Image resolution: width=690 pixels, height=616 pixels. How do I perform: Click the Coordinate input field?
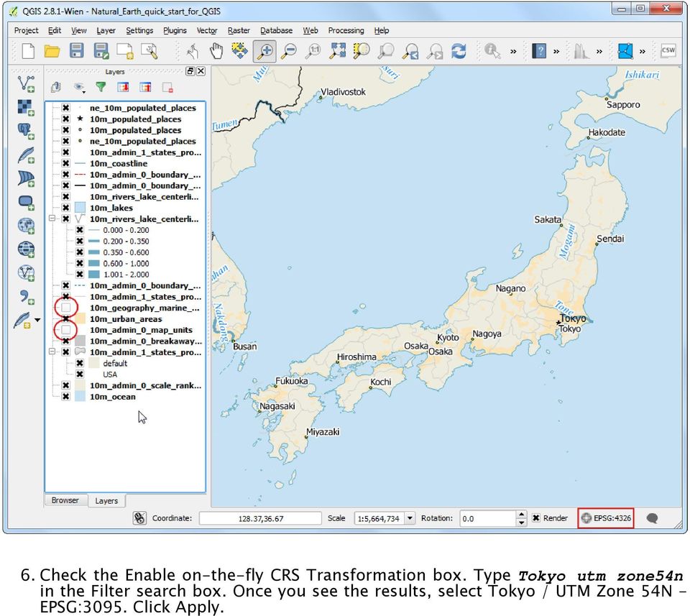point(260,518)
